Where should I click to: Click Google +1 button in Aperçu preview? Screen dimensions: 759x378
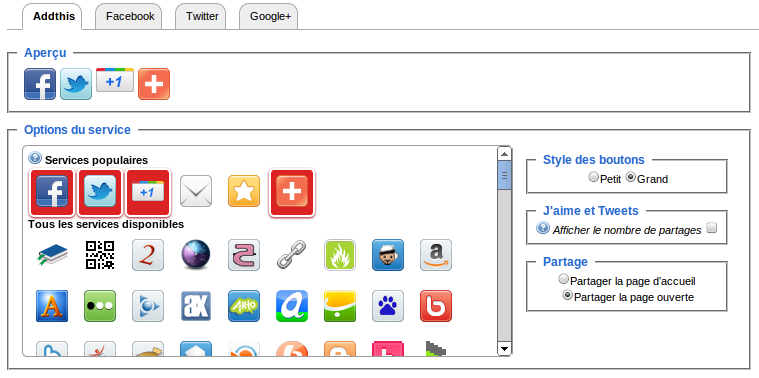115,80
